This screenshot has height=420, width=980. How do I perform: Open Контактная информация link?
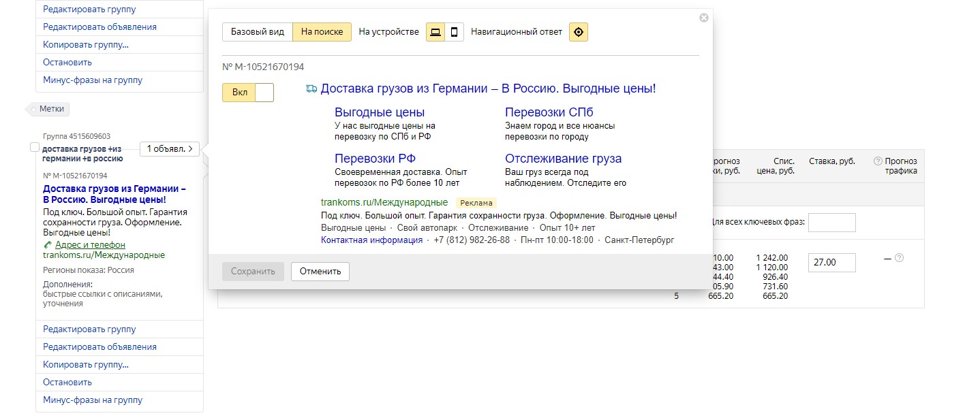point(371,240)
